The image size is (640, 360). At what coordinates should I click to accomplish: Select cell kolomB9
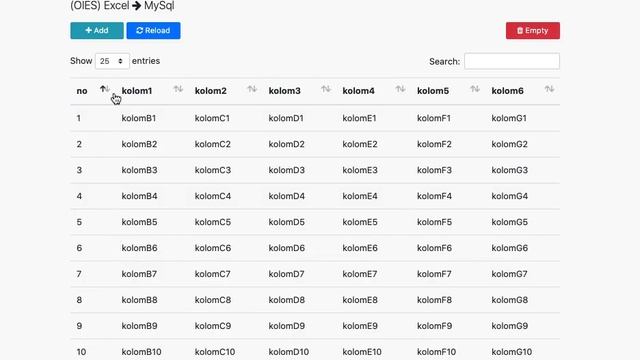tap(139, 326)
